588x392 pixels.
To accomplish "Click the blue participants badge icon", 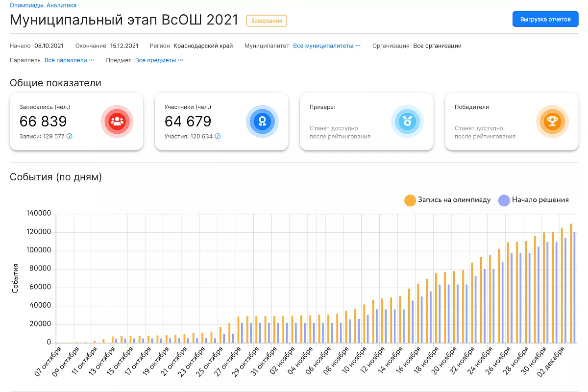I will tap(262, 121).
